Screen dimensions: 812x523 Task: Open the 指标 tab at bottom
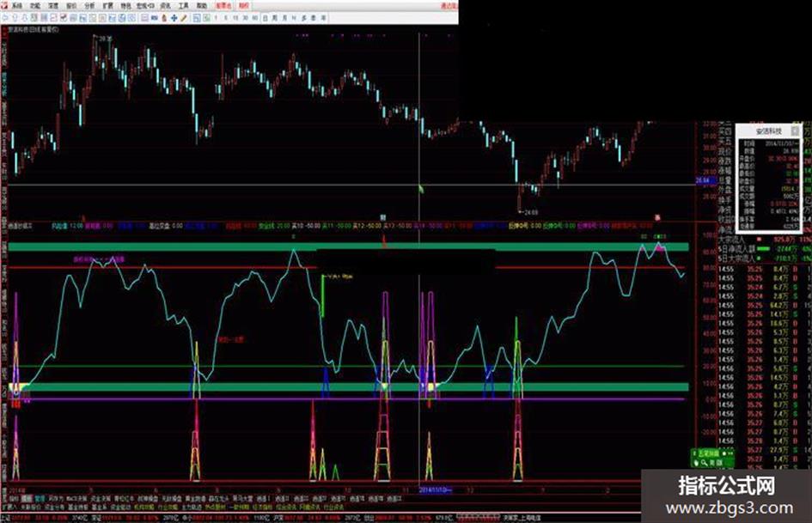(14, 499)
